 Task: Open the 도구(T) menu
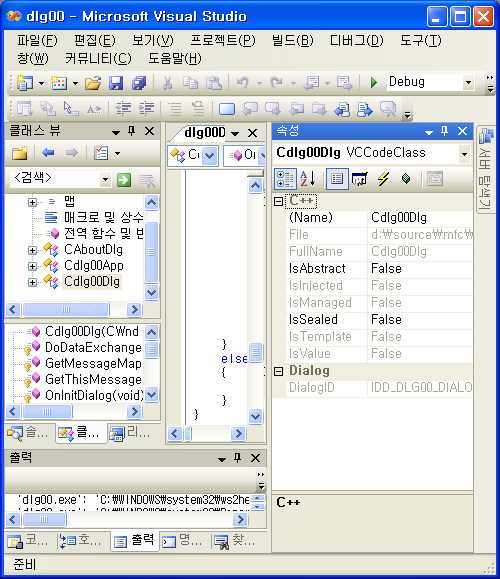421,40
